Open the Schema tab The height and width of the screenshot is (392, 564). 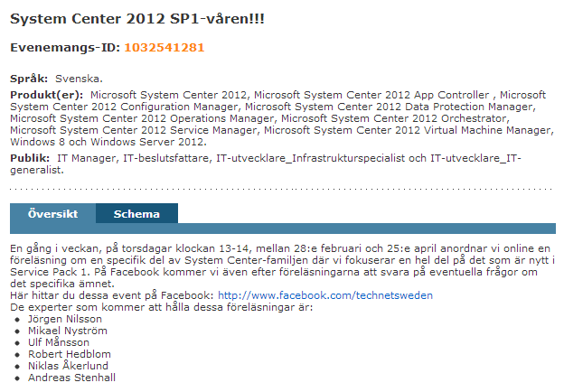(x=136, y=214)
